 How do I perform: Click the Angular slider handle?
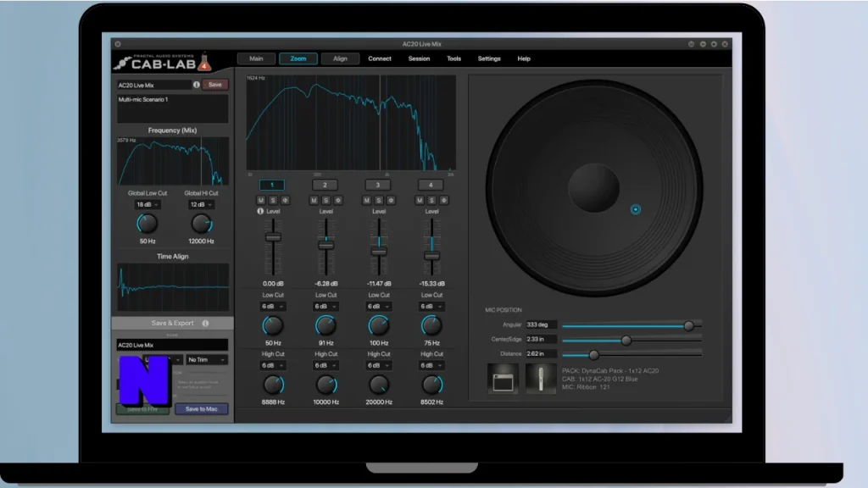[688, 326]
